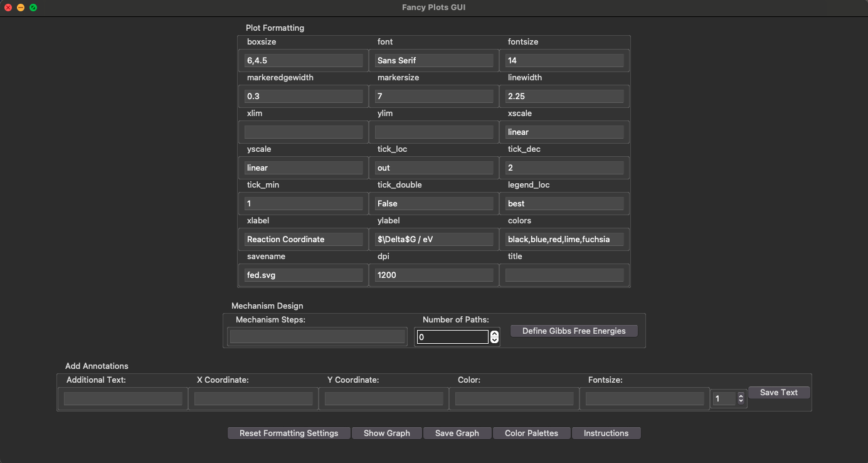Viewport: 868px width, 463px height.
Task: Click the green zoom window button
Action: [33, 8]
